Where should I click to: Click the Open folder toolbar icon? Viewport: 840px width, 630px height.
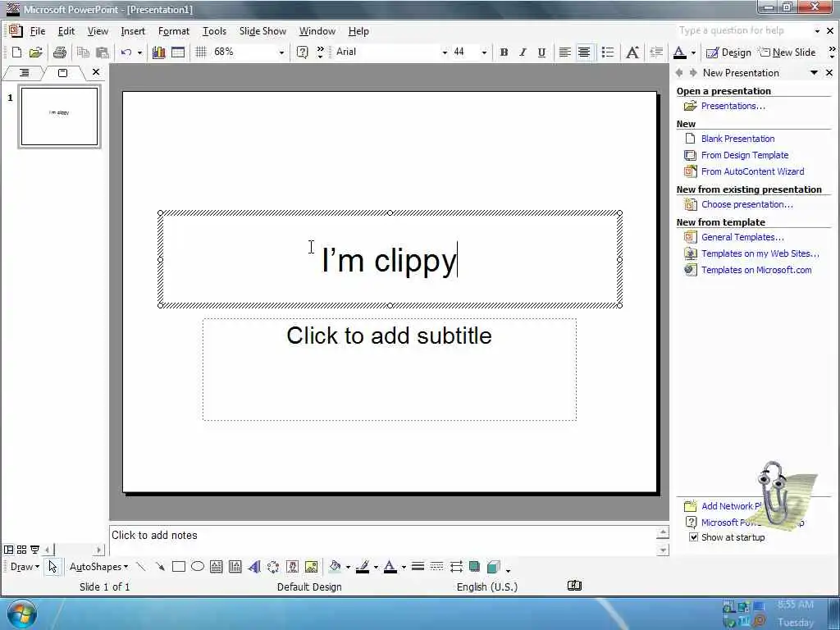coord(35,52)
